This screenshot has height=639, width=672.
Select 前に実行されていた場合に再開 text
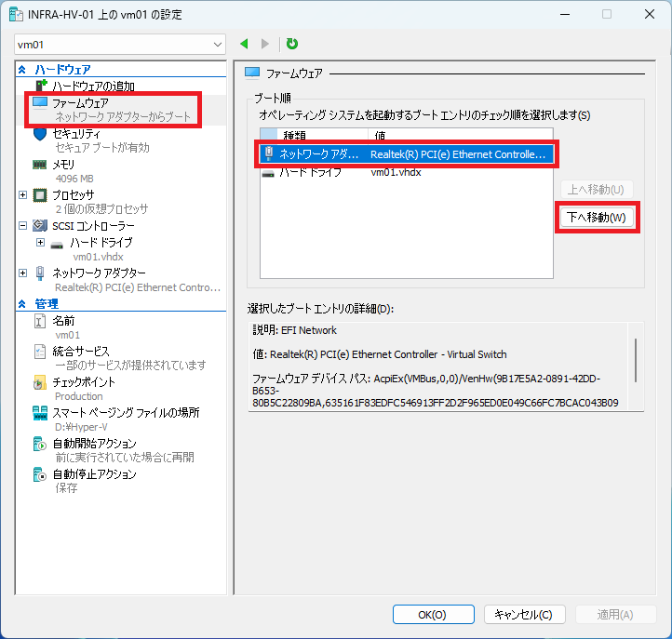(x=125, y=458)
